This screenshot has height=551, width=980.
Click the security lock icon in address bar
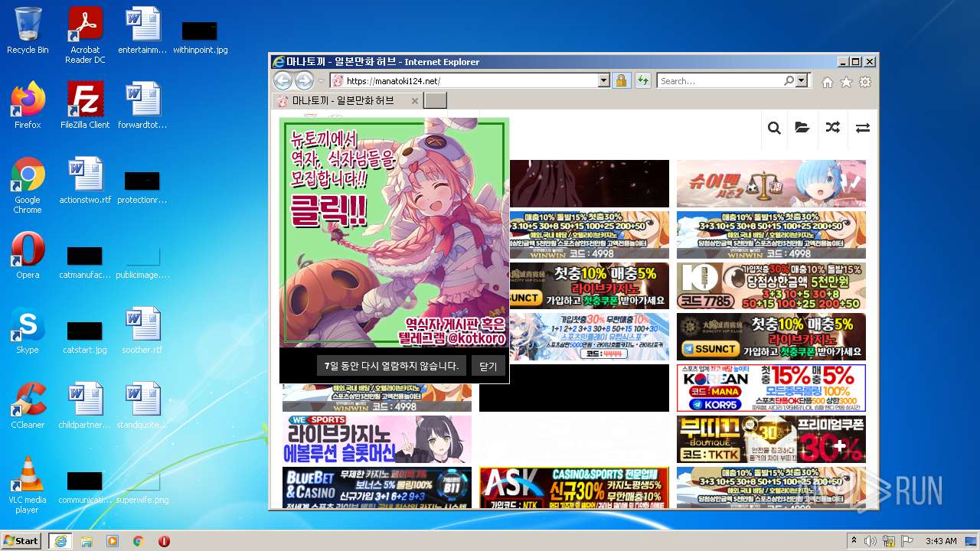pos(621,80)
